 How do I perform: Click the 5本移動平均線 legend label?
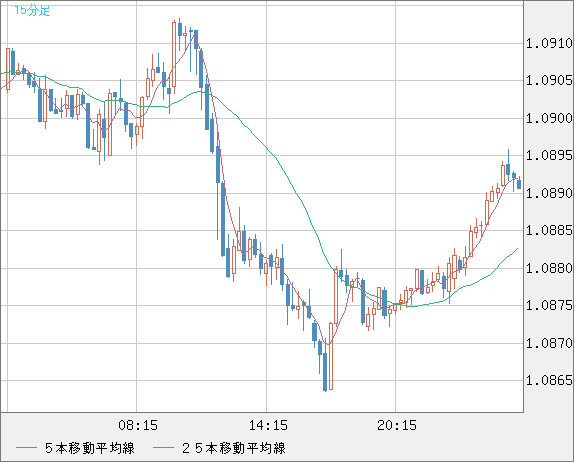[x=90, y=448]
